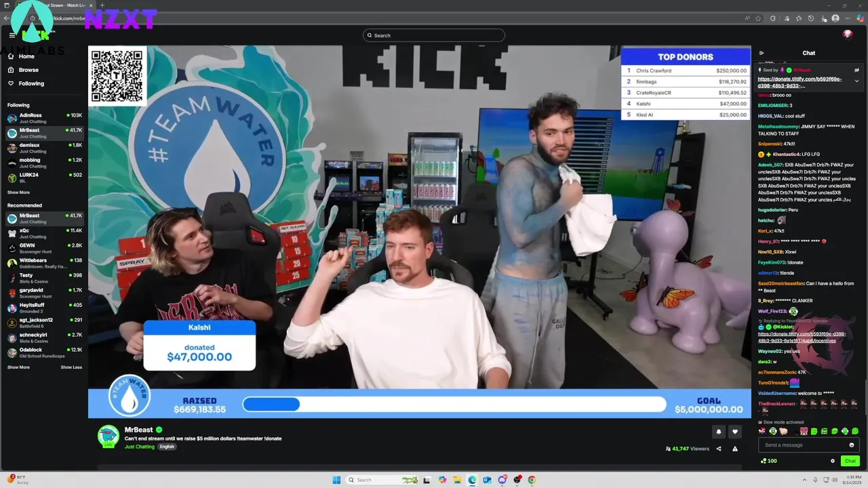Collapse Recommended list with Show Less

click(71, 367)
